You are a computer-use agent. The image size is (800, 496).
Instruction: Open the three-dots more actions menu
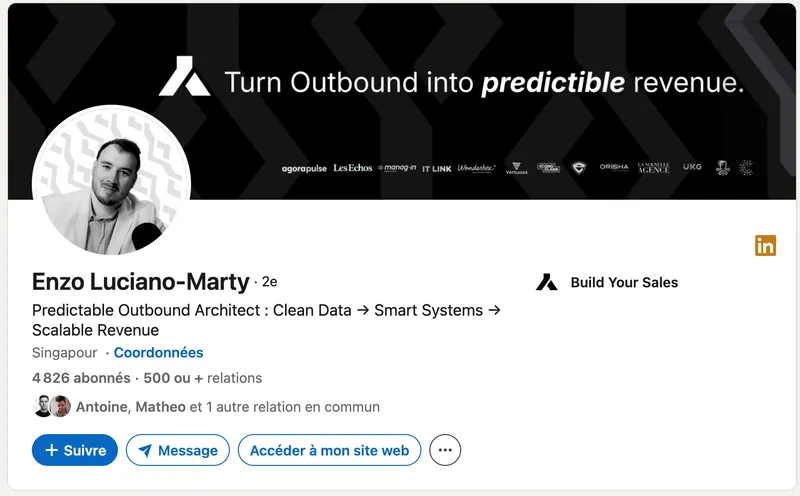(445, 450)
